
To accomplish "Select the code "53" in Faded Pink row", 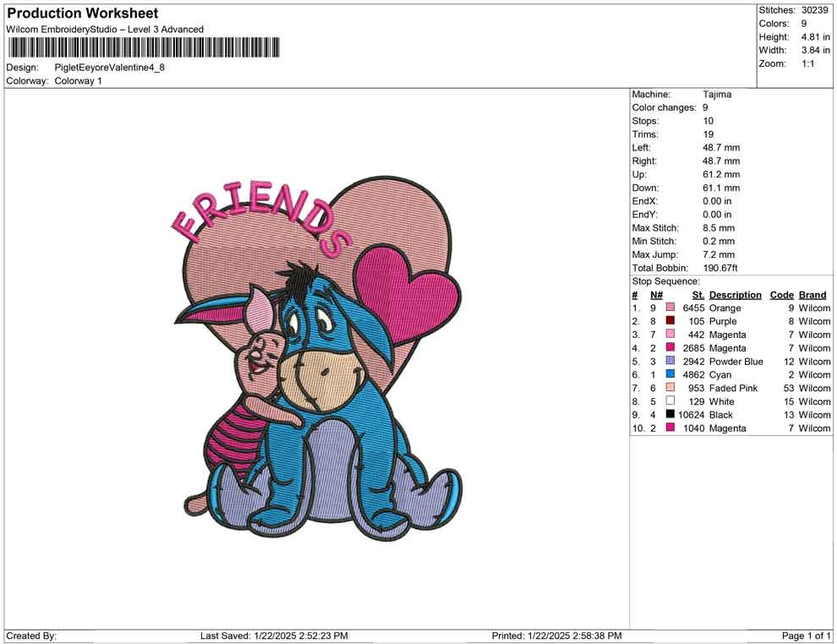I will (789, 388).
